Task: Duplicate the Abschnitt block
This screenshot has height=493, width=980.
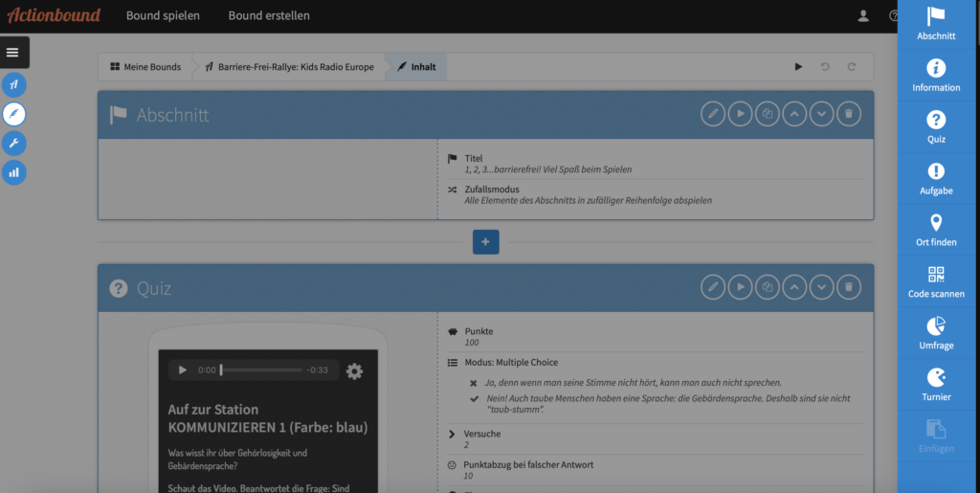Action: [x=767, y=115]
